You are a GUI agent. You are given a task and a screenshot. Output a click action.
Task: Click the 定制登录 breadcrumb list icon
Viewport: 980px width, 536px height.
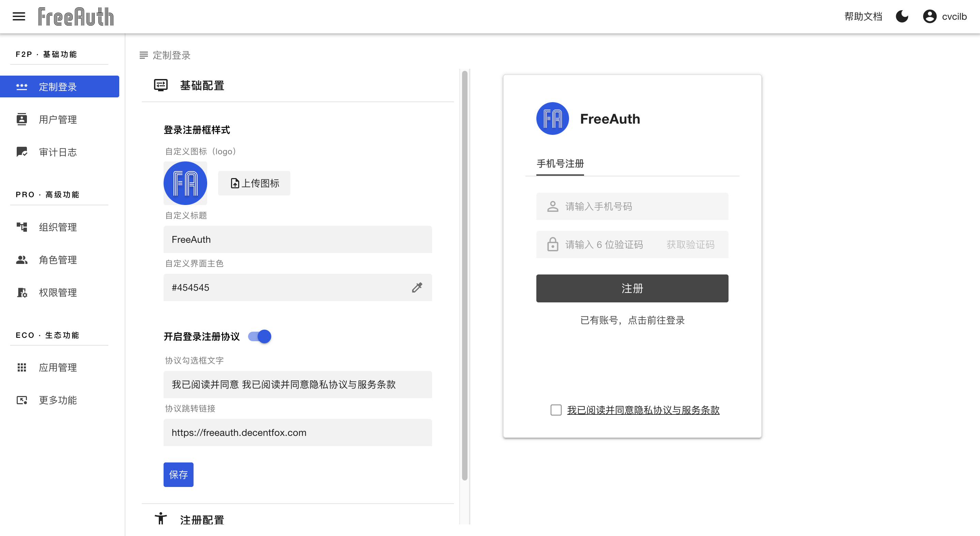[143, 55]
